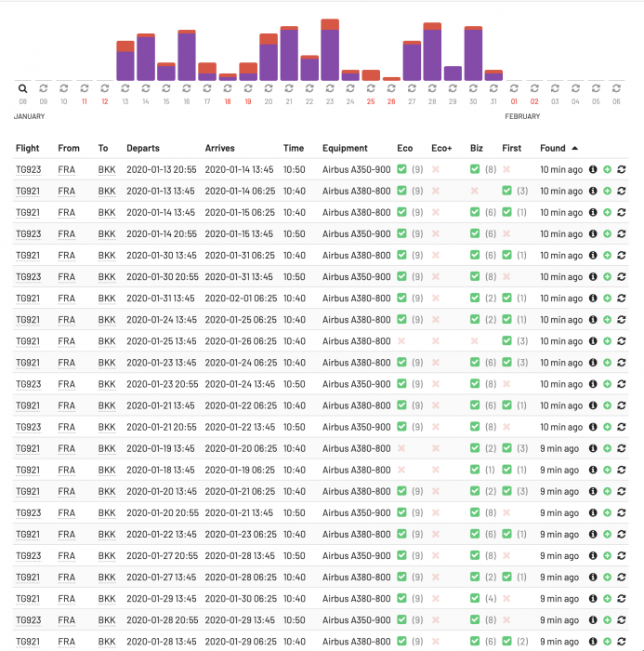Click Eco checkmark on TG923 2020-01-13 row
Image resolution: width=644 pixels, height=651 pixels.
tap(401, 170)
